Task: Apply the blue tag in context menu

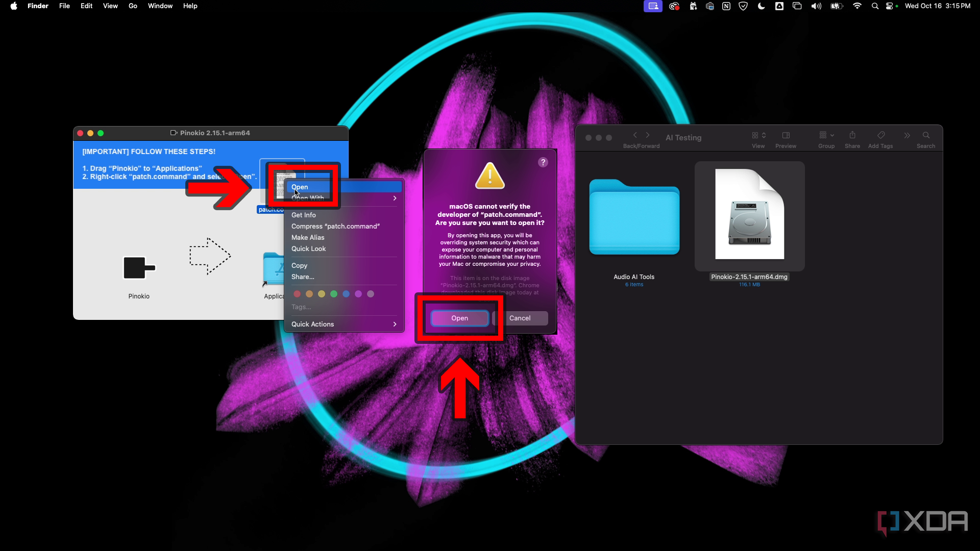Action: click(346, 294)
